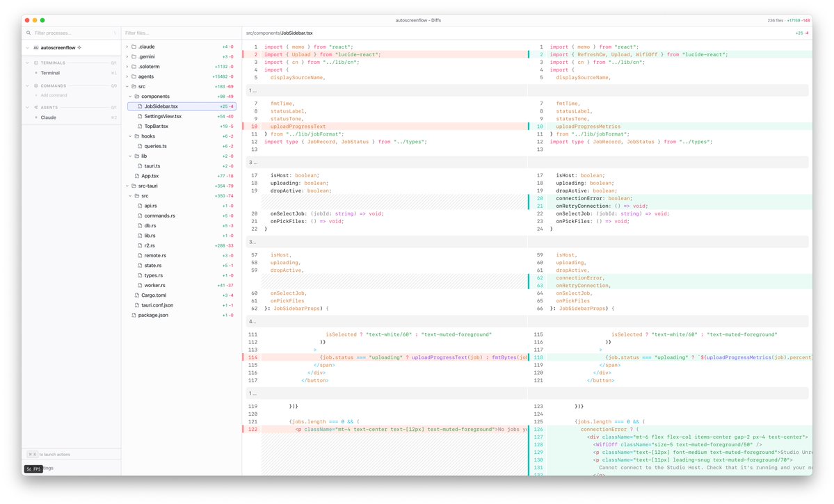Expand the .soloterm folder chevron

[x=127, y=67]
